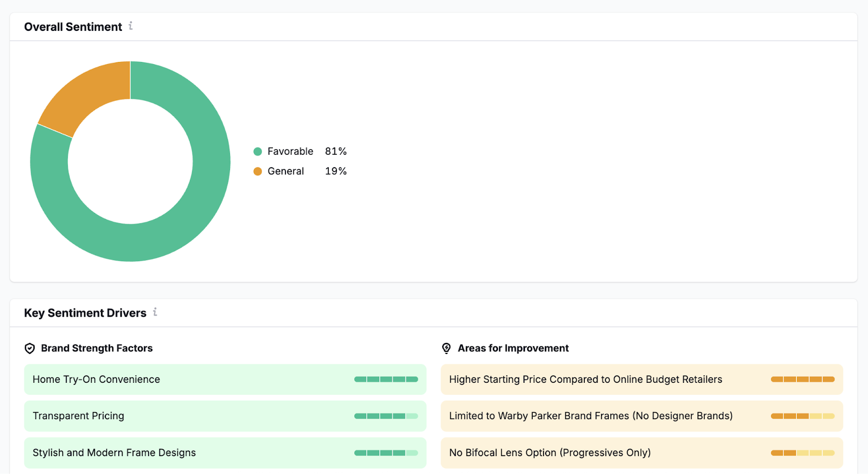Screen dimensions: 868x474
Task: Click the Brand Strength Factors heading
Action: [x=97, y=349]
